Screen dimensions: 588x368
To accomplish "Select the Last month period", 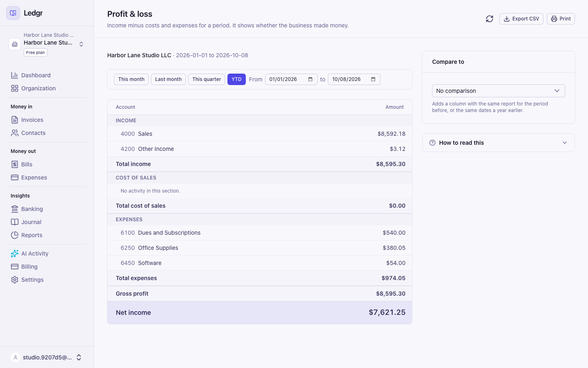I will pos(168,79).
